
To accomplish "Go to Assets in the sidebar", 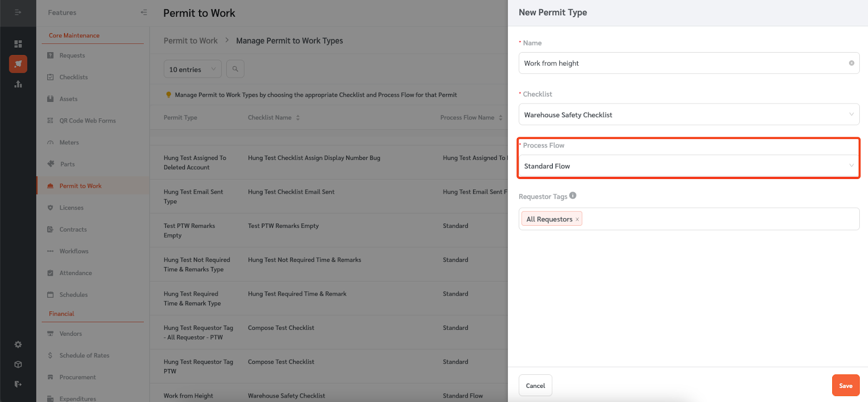I will 68,99.
